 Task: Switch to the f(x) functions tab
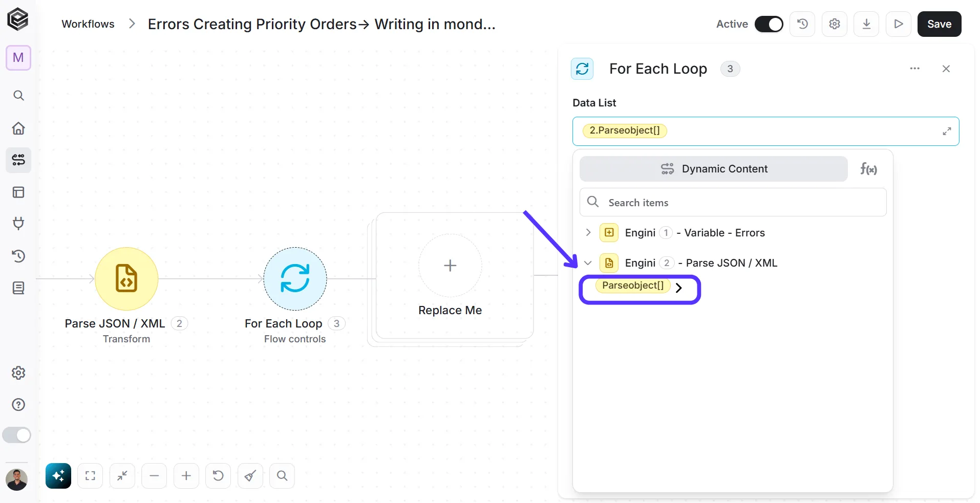point(868,169)
